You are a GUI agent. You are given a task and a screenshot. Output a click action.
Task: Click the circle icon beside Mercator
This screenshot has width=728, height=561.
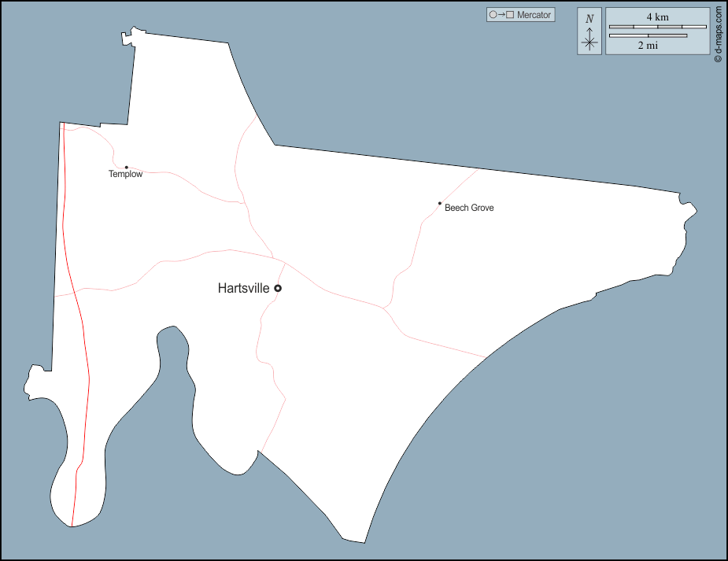point(493,15)
